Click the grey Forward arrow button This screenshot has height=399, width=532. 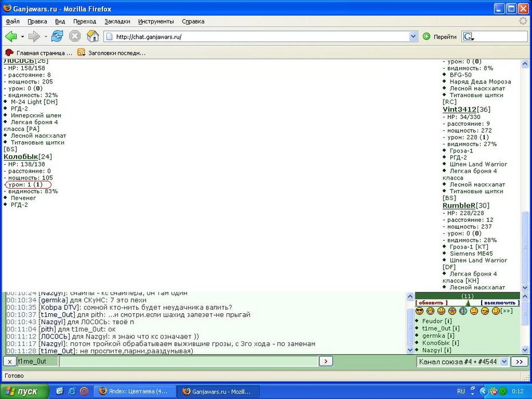coord(34,36)
